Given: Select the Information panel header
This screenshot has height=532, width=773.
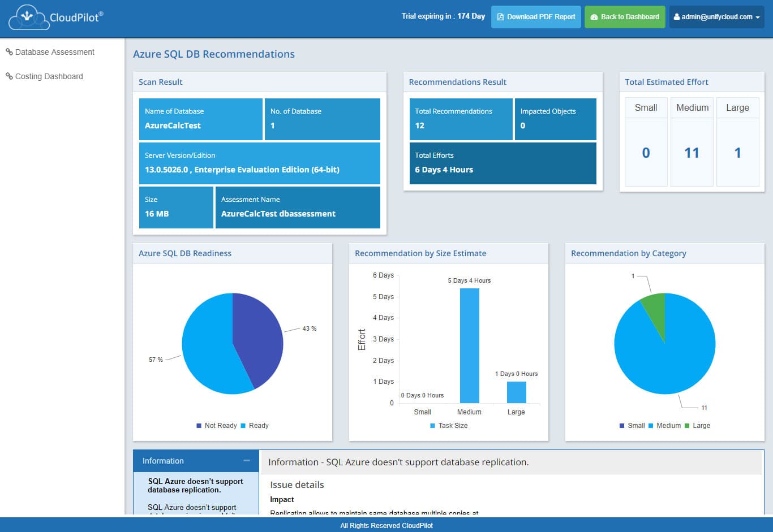Looking at the screenshot, I should 196,461.
